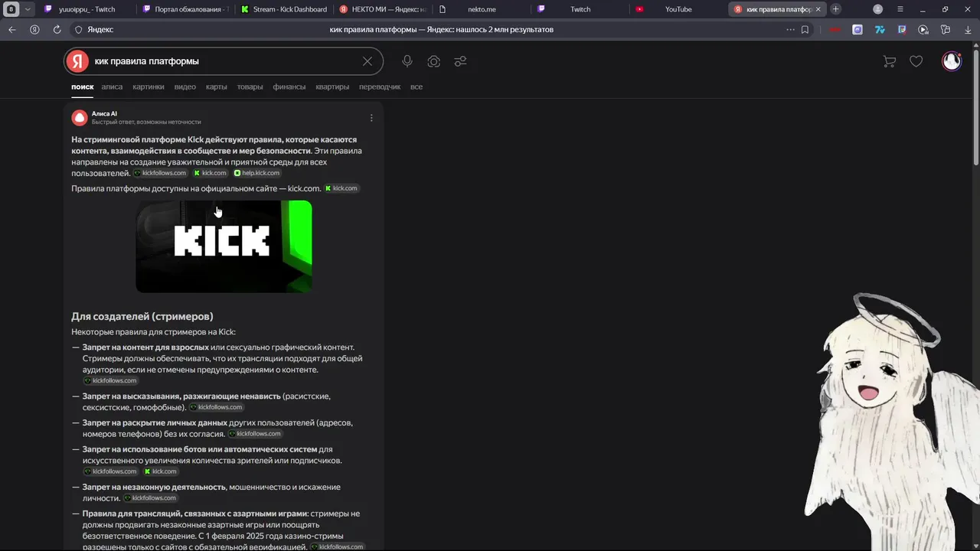Image resolution: width=980 pixels, height=551 pixels.
Task: Select the видео search category
Action: pyautogui.click(x=185, y=87)
